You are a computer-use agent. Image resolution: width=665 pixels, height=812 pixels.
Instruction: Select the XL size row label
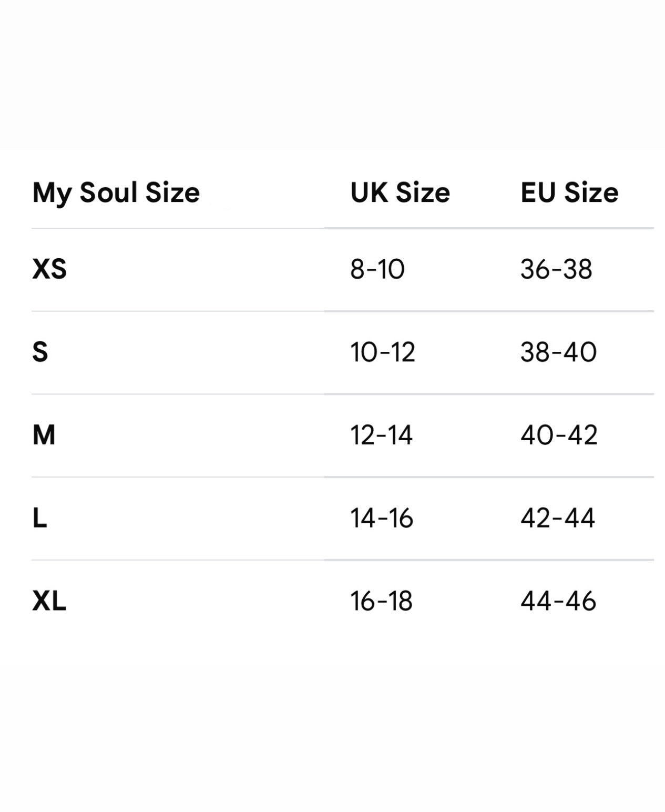49,601
